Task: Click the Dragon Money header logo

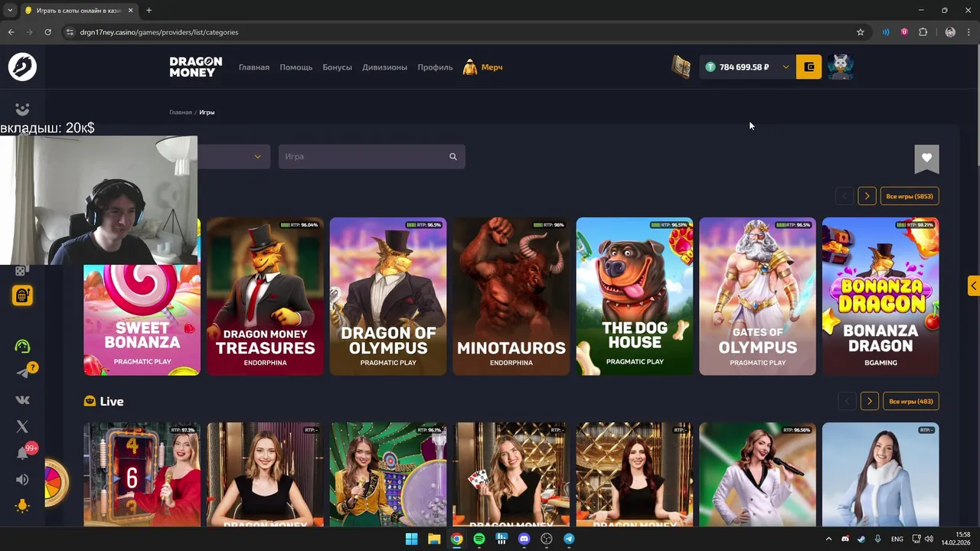Action: pos(196,67)
